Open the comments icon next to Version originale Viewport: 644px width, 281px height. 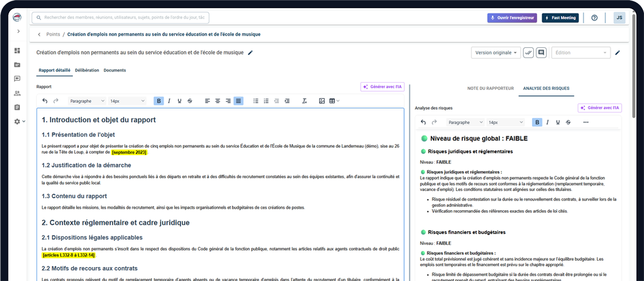click(x=541, y=53)
